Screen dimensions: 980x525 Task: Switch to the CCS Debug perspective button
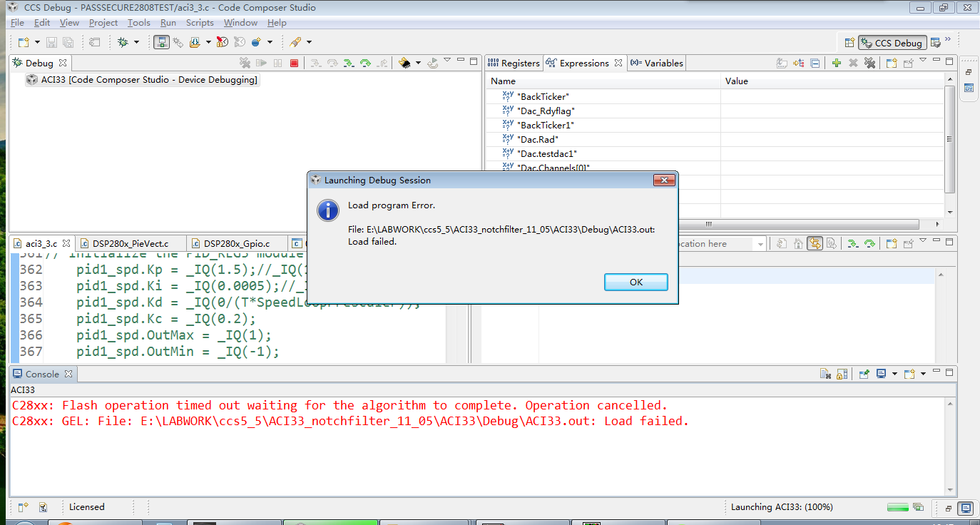click(x=892, y=43)
